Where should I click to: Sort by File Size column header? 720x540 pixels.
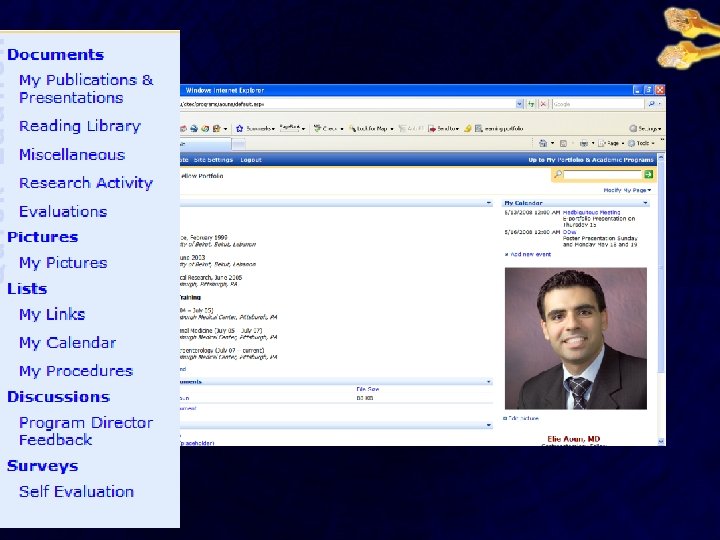(x=367, y=389)
